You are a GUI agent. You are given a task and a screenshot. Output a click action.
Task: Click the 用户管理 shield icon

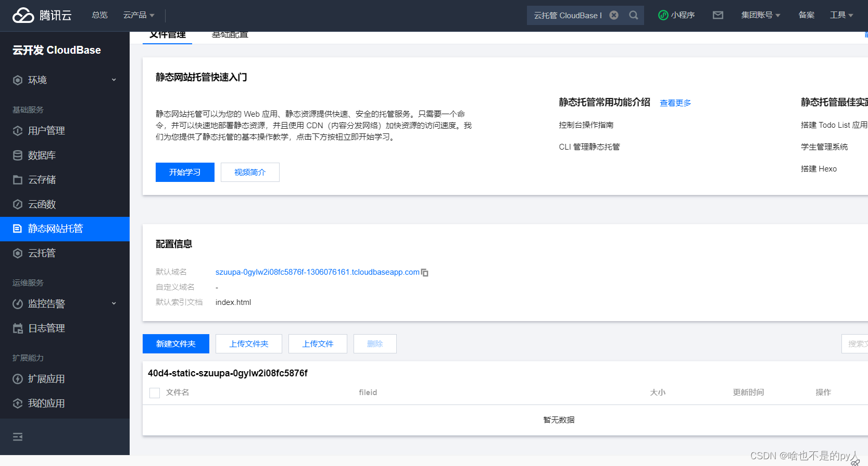click(x=18, y=131)
